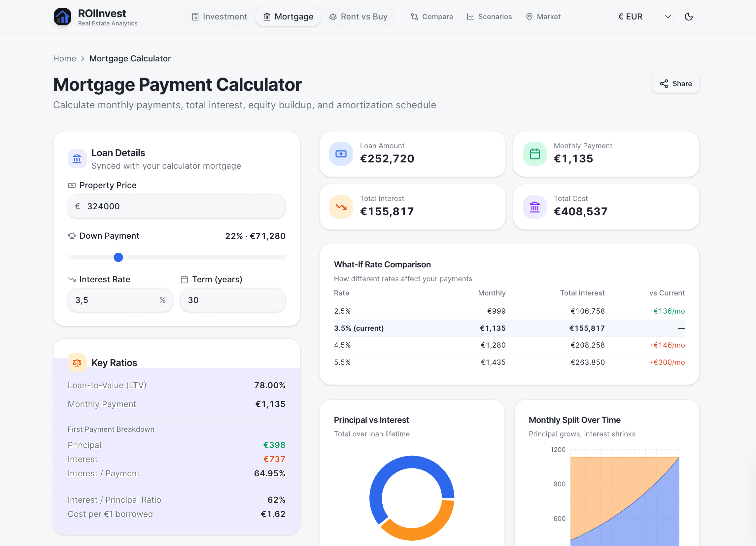
Task: Click the first payment Principal €398 value
Action: [274, 445]
